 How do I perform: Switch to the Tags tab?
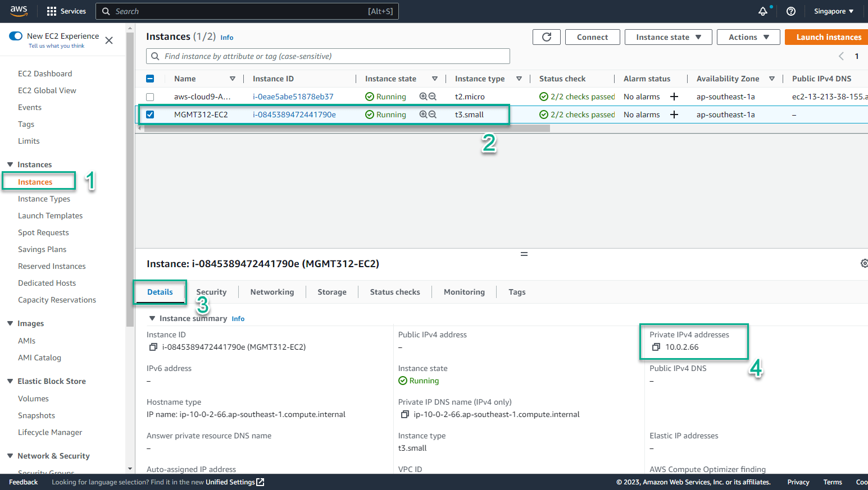[517, 292]
